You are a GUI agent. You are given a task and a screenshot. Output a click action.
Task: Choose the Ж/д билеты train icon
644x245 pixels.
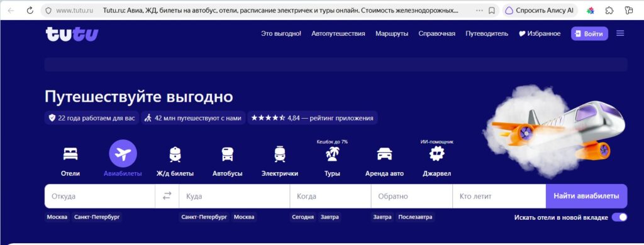point(175,155)
